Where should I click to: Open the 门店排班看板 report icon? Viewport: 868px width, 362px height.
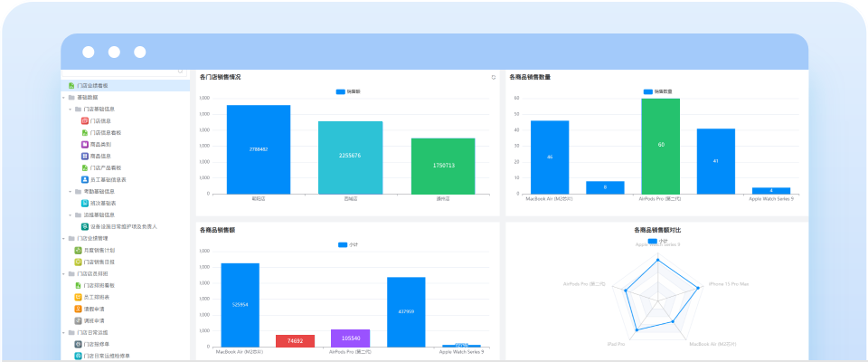coord(78,285)
